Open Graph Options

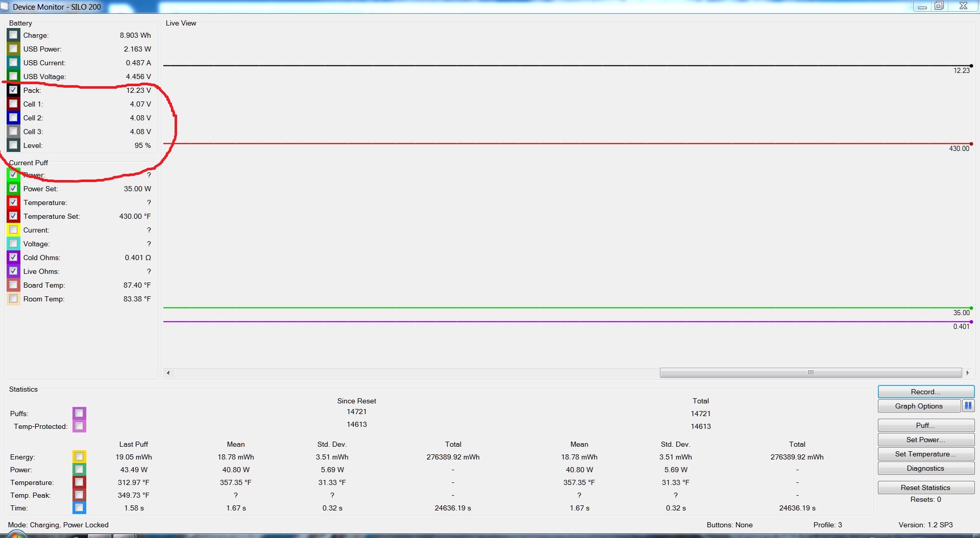pos(918,406)
